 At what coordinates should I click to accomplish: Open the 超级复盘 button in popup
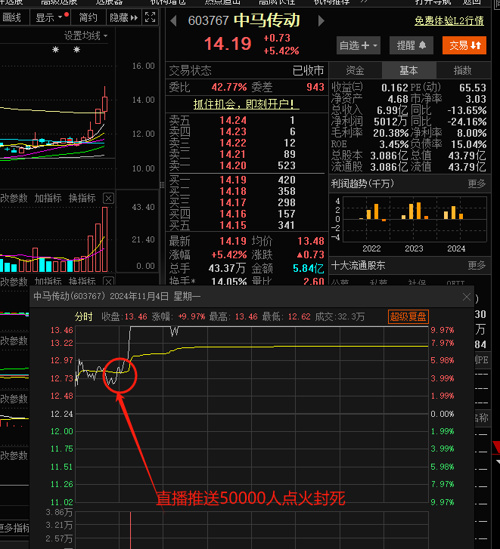pos(408,317)
